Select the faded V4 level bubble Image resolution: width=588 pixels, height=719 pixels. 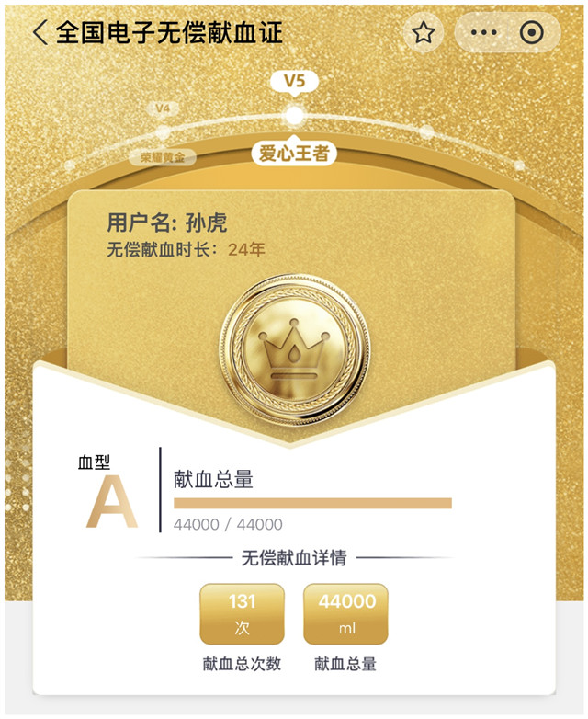tap(163, 108)
